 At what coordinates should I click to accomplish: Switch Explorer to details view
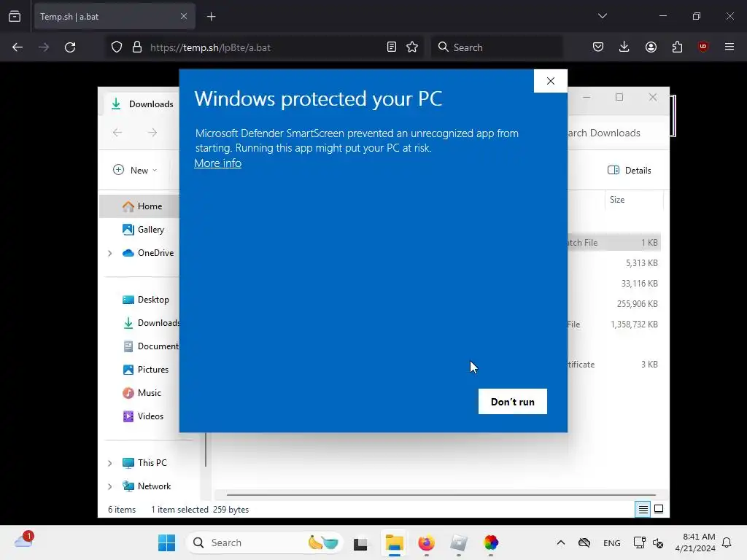(x=643, y=510)
